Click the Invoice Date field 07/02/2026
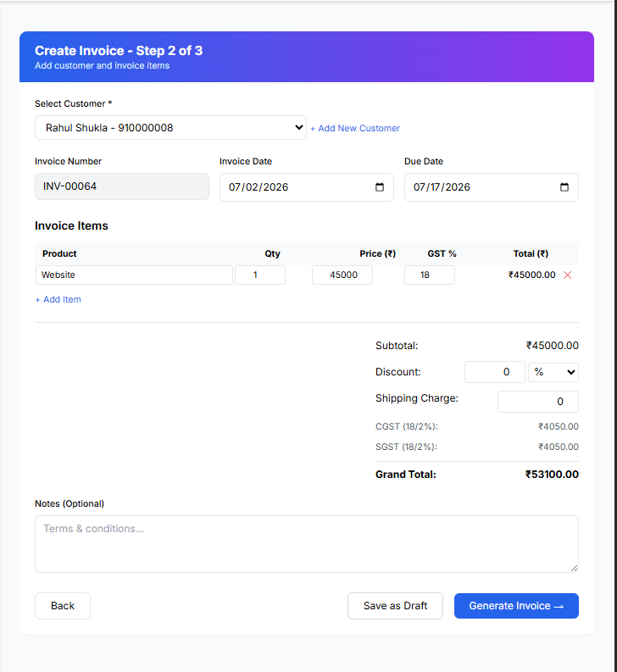This screenshot has width=617, height=672. 307,187
